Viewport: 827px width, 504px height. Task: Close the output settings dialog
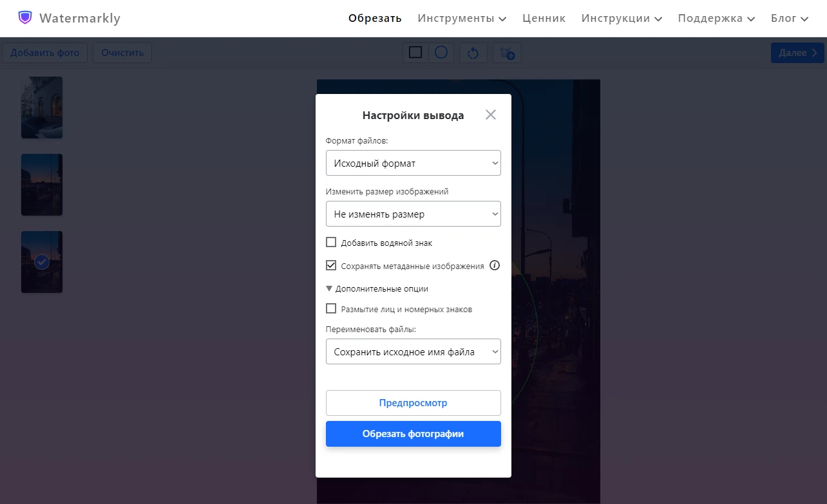click(491, 115)
